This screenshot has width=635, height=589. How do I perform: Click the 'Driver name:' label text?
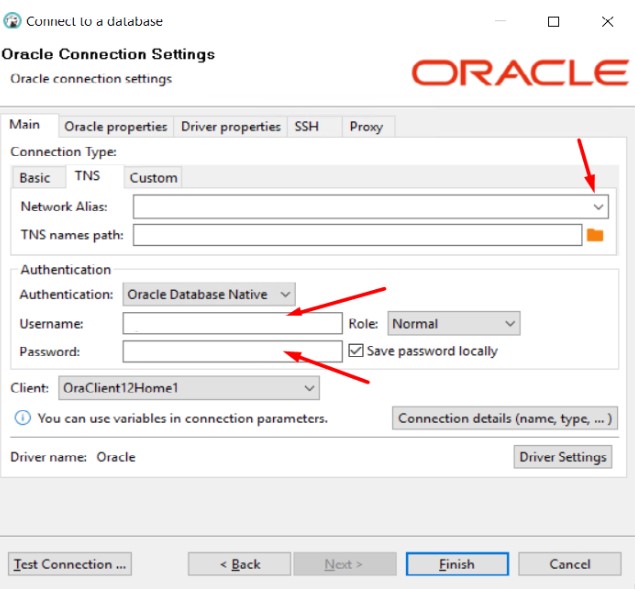49,457
